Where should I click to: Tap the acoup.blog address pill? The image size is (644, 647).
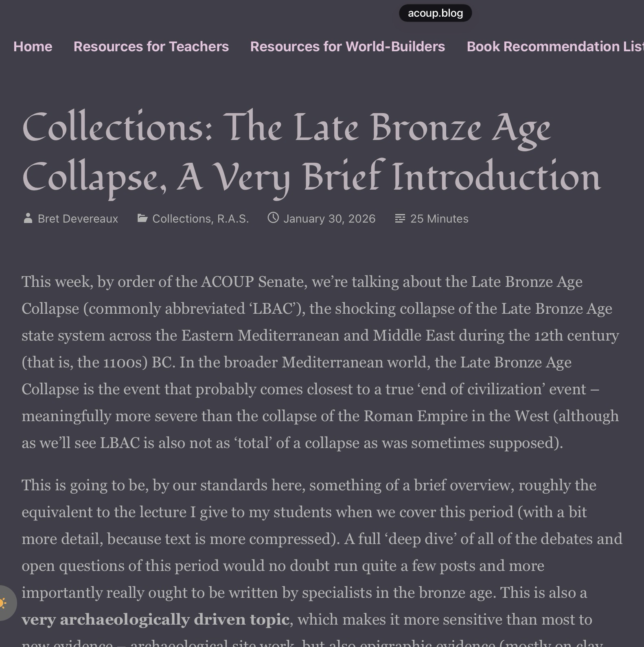click(x=435, y=13)
